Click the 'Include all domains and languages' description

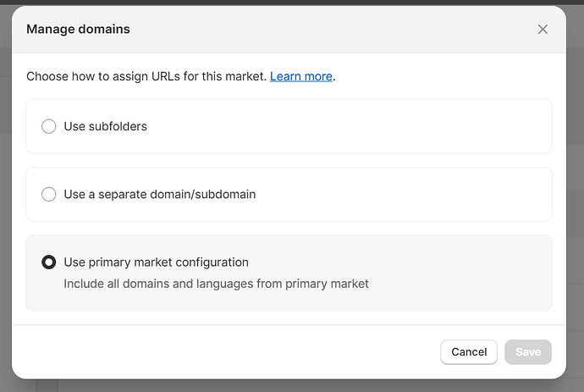tap(216, 284)
